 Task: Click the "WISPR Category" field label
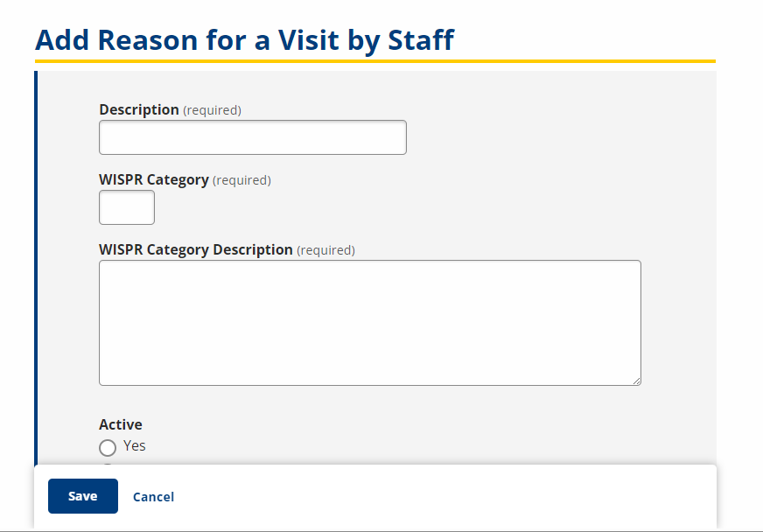(154, 180)
